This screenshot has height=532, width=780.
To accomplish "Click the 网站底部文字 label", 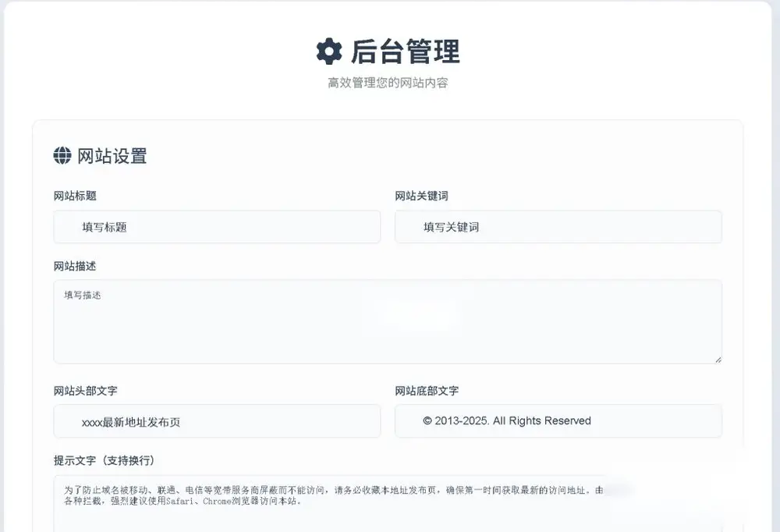I will pos(427,391).
